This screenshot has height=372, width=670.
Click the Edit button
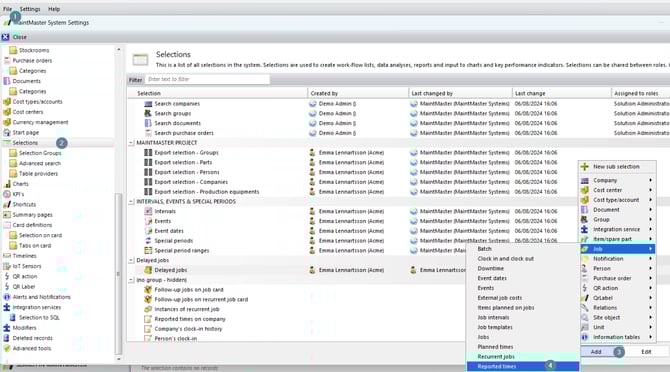pos(646,352)
